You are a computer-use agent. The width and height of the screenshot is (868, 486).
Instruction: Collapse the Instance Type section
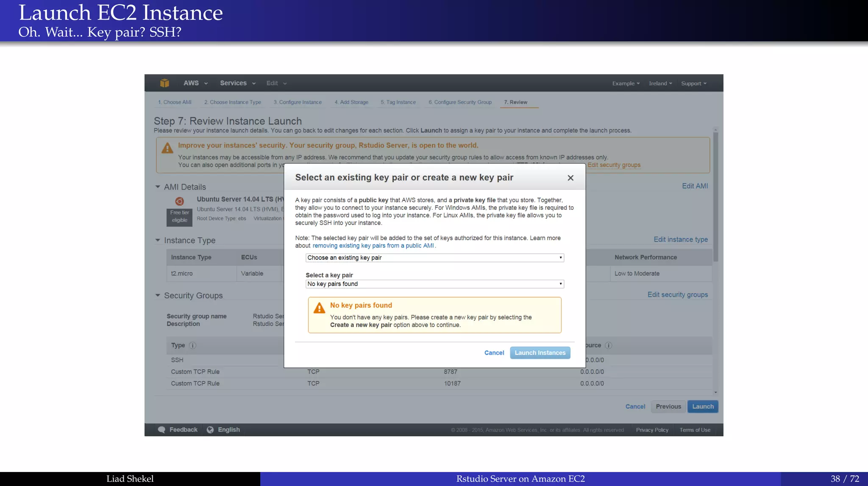click(x=158, y=240)
